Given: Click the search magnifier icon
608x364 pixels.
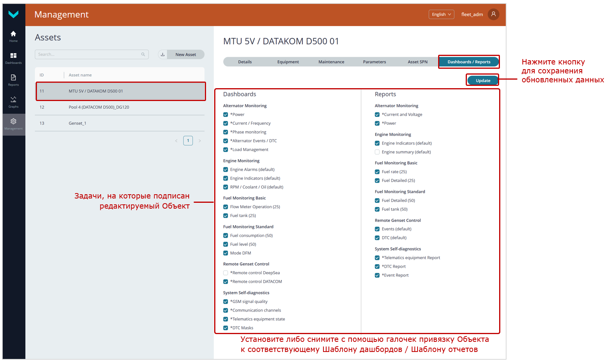Looking at the screenshot, I should click(x=143, y=55).
